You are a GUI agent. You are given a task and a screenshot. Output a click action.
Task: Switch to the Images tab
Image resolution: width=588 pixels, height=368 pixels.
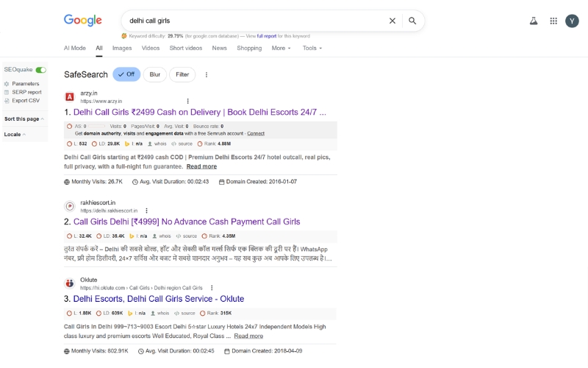tap(122, 49)
